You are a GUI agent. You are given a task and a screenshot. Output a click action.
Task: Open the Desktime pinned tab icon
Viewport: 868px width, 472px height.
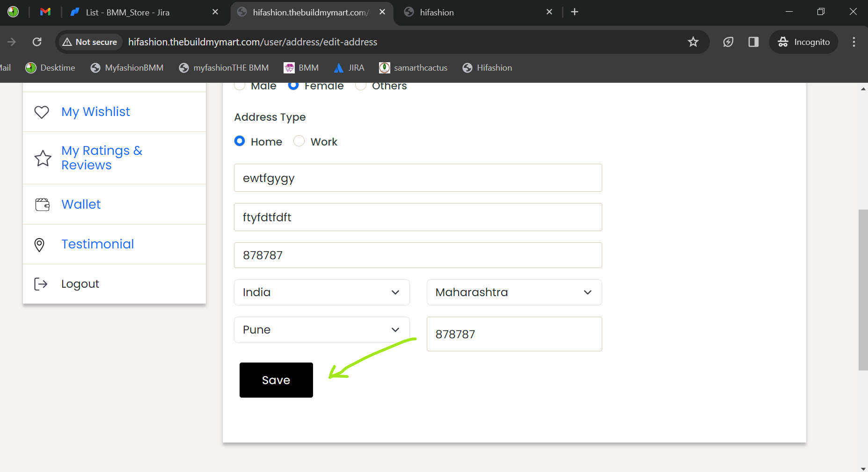13,12
